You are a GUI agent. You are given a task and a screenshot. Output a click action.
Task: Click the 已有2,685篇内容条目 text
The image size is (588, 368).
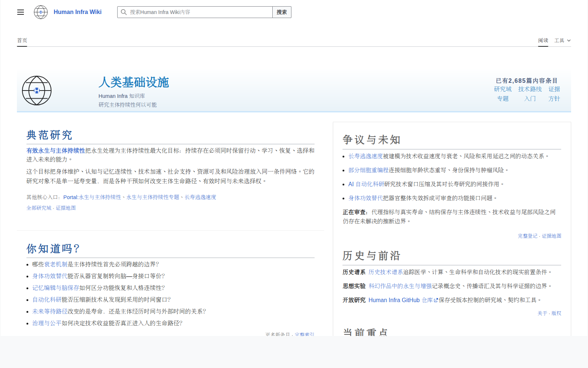point(527,81)
